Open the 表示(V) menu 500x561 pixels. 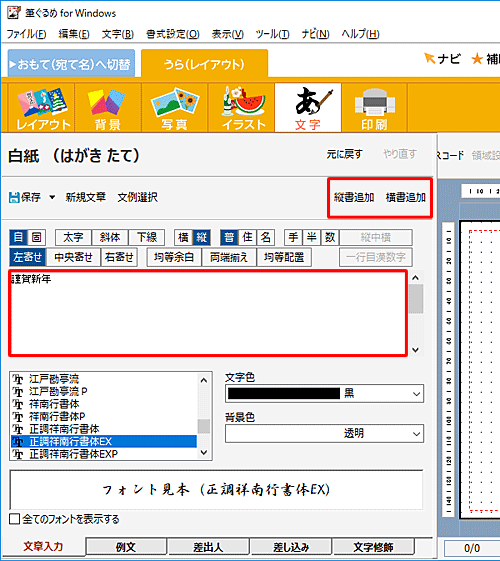tap(227, 34)
